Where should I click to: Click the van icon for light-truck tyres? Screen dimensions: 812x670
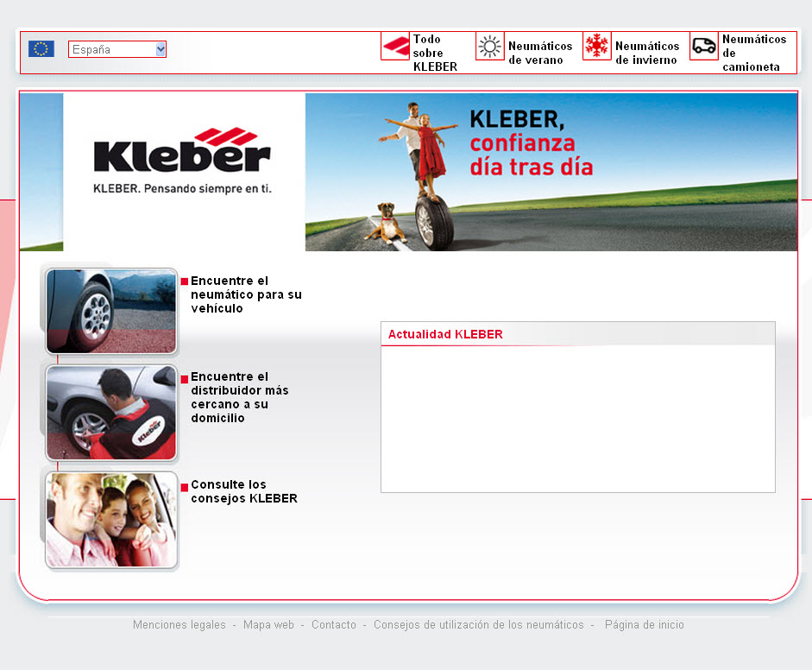tap(704, 46)
